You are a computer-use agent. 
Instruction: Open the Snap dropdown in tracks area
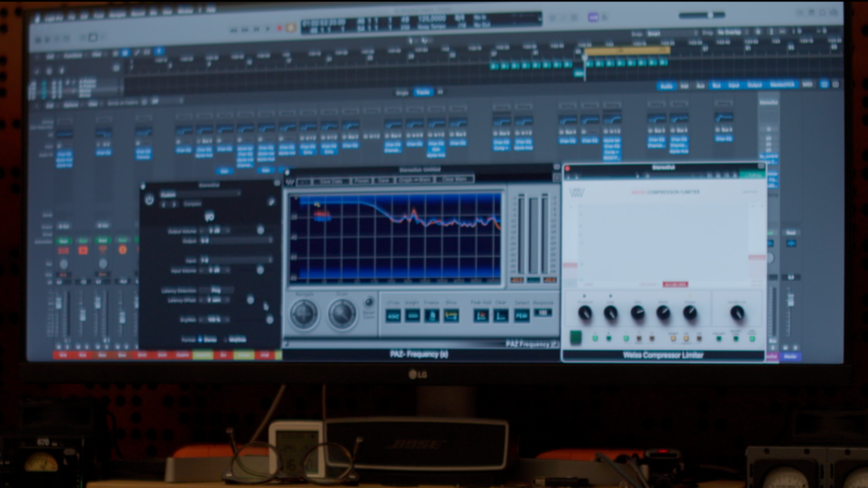pyautogui.click(x=672, y=33)
